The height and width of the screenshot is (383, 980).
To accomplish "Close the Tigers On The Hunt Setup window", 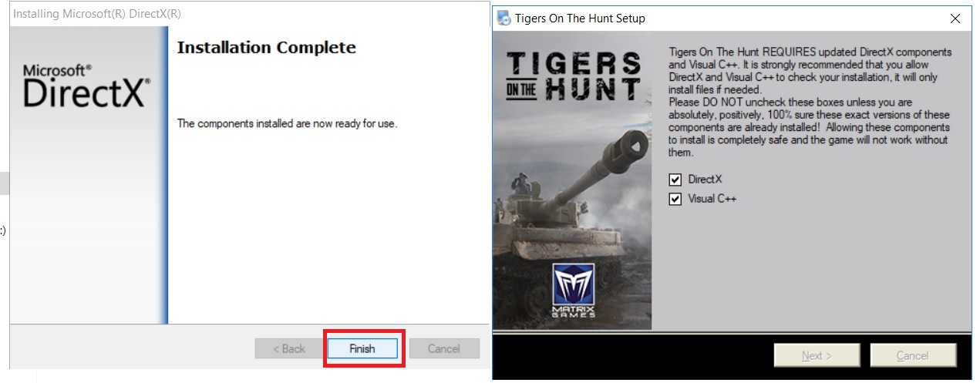I will (955, 18).
